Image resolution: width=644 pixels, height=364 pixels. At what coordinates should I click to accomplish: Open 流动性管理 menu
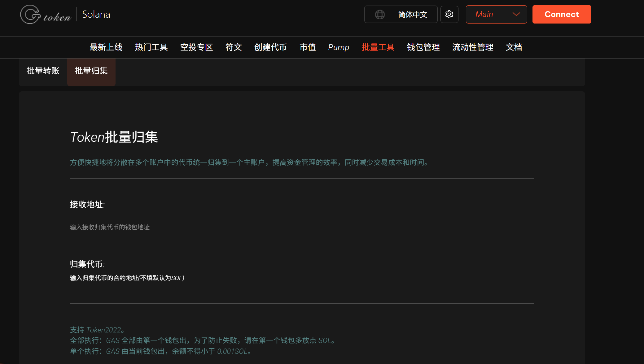[x=473, y=47]
